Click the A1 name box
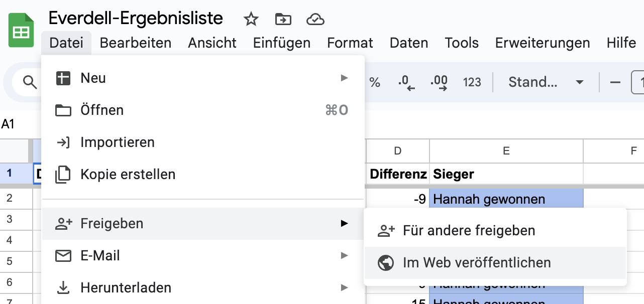The width and height of the screenshot is (644, 304). [x=9, y=124]
